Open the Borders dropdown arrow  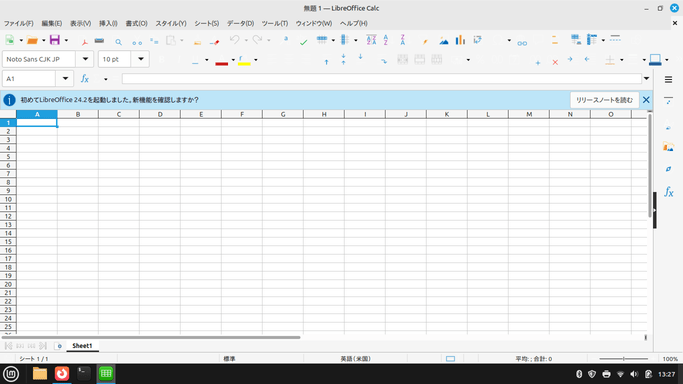[x=622, y=60]
